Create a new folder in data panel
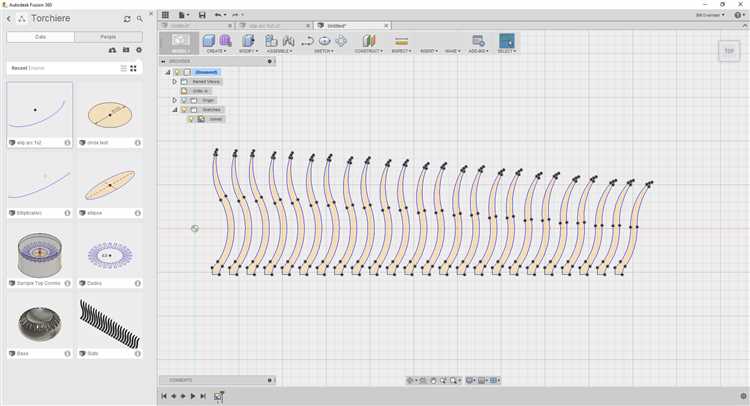Viewport: 750px width, 406px height. pyautogui.click(x=126, y=50)
